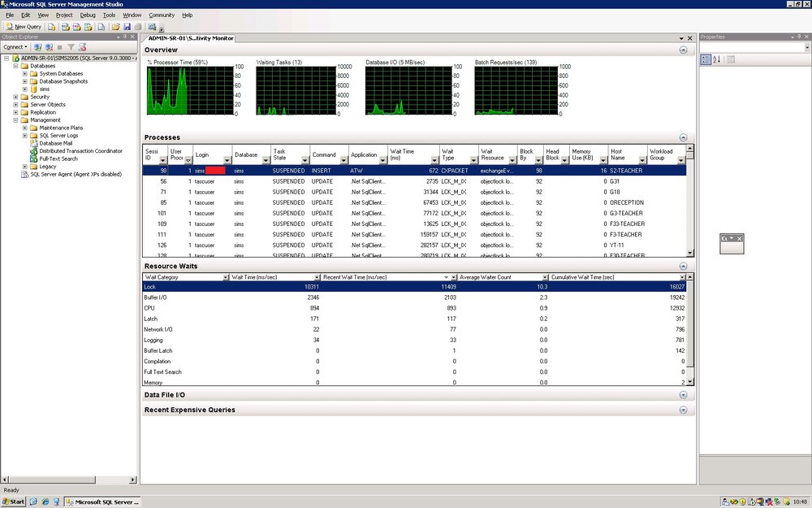Click the ADMIN-SR-01 server icon in tree
Screen dimensions: 812x508
pyautogui.click(x=15, y=58)
